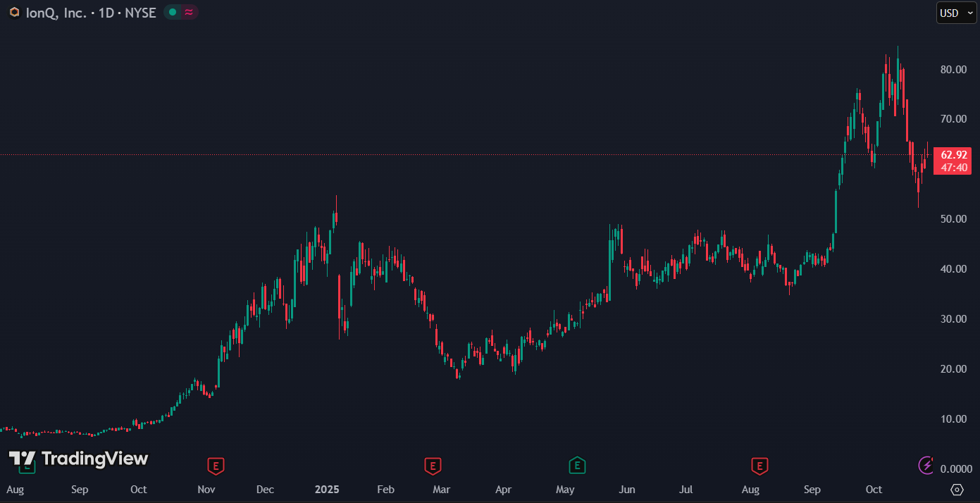Click the 30.00 price axis label
980x503 pixels.
click(x=954, y=319)
